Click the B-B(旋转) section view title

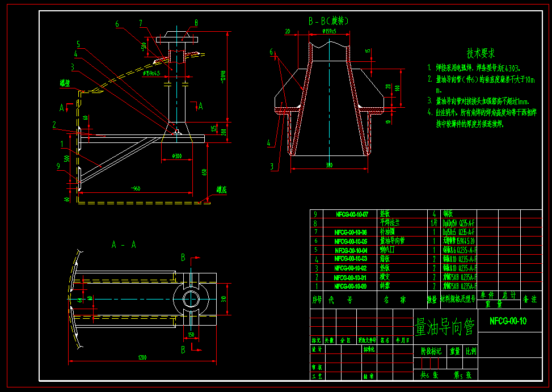click(329, 21)
